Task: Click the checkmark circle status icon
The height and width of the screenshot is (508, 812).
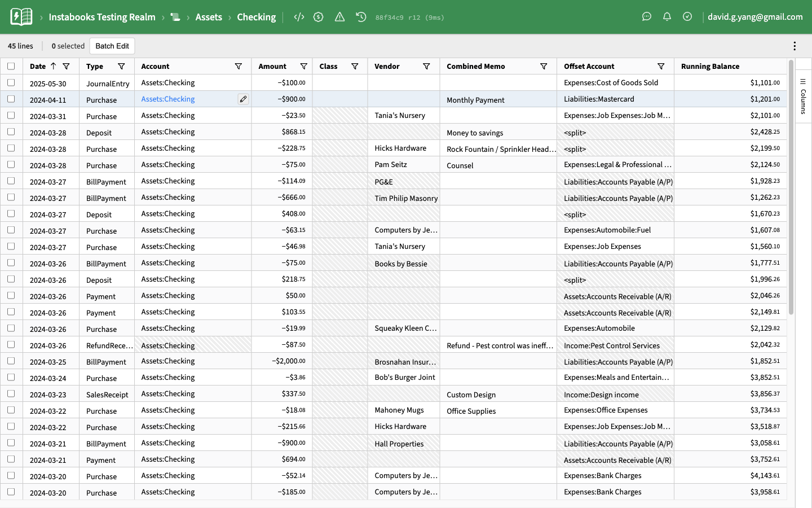Action: [x=687, y=17]
